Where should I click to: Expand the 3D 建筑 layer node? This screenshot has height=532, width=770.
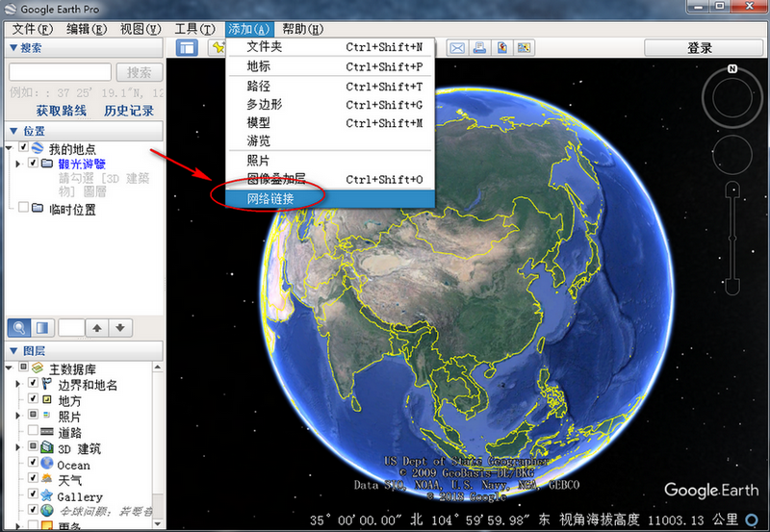pyautogui.click(x=18, y=448)
